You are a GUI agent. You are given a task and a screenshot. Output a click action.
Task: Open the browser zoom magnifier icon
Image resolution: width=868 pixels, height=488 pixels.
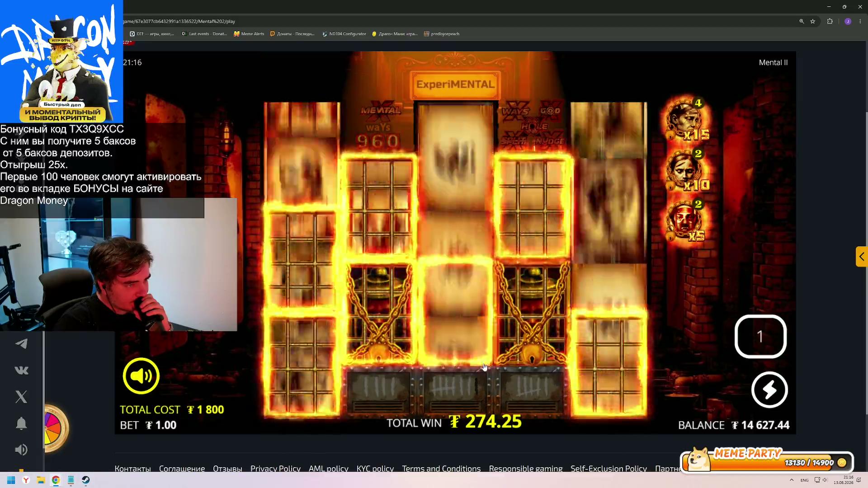802,21
